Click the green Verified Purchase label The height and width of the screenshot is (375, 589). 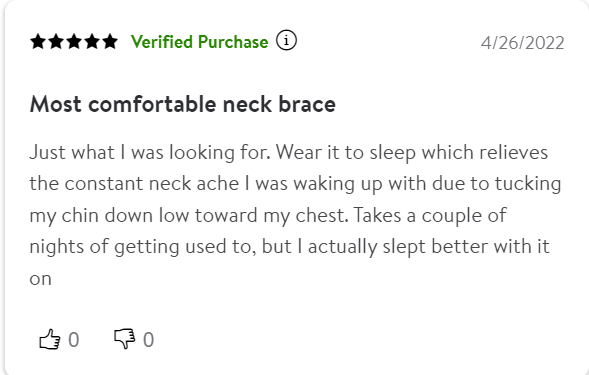point(199,42)
